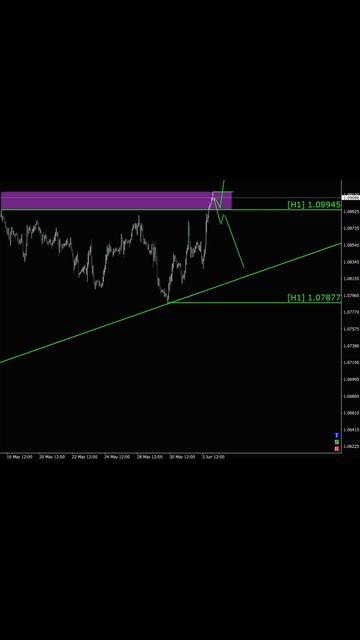Click the 24 May 12:00 time label
Screen dimensions: 360x640
(x=117, y=457)
